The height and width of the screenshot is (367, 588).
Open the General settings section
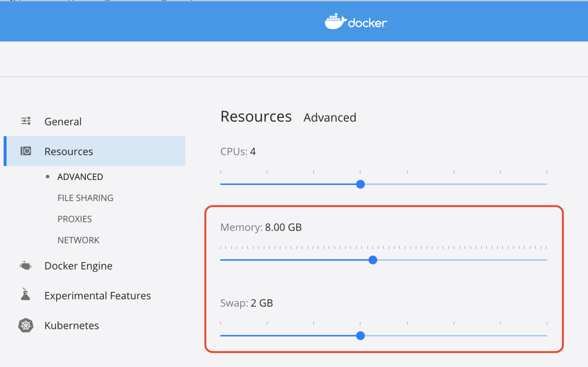63,122
